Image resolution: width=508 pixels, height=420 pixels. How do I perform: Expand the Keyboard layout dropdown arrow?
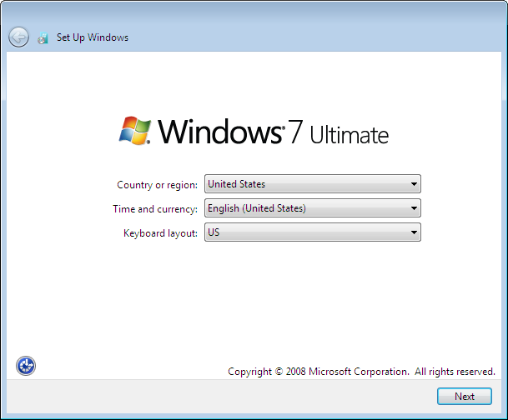point(414,232)
